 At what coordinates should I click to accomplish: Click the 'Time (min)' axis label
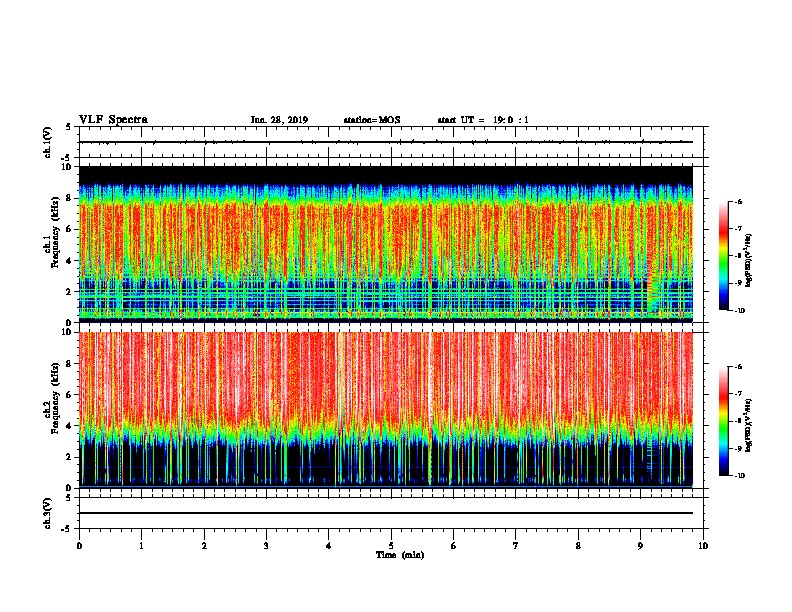point(400,555)
